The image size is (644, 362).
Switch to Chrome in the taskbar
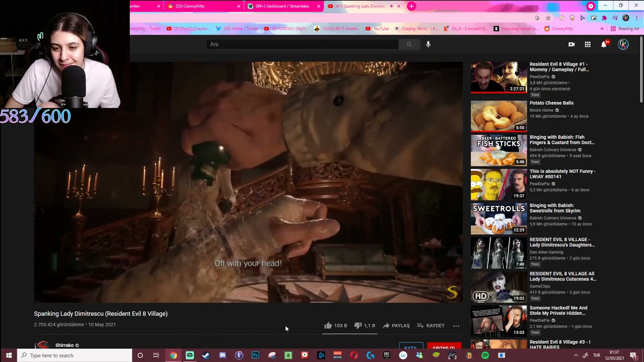[x=173, y=355]
